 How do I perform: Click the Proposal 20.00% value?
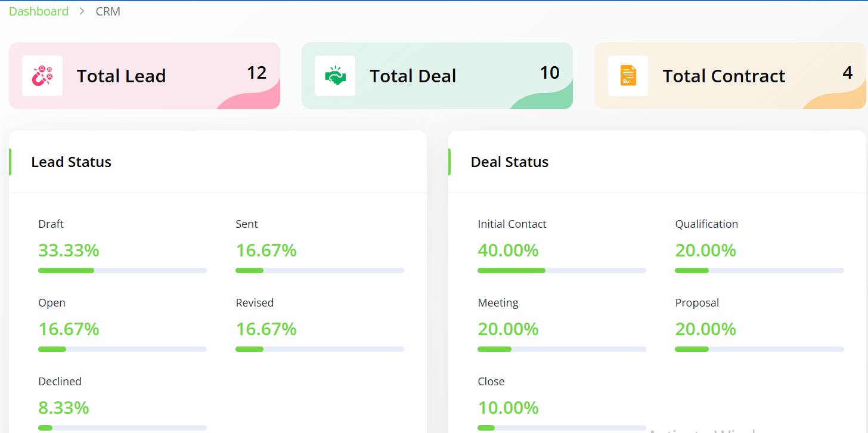(705, 329)
